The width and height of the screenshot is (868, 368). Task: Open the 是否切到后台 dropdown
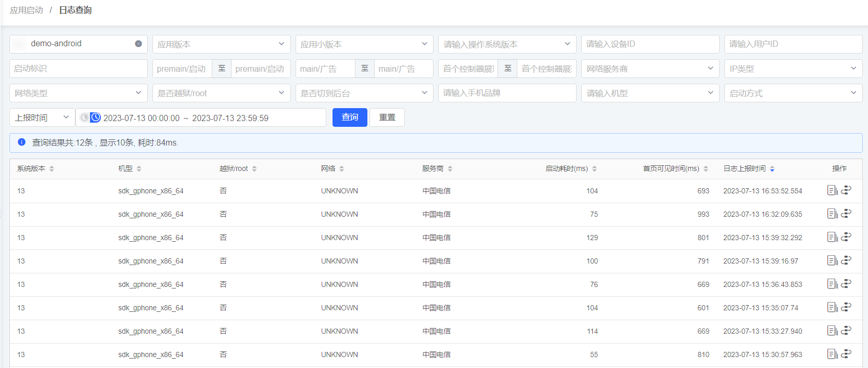click(364, 93)
